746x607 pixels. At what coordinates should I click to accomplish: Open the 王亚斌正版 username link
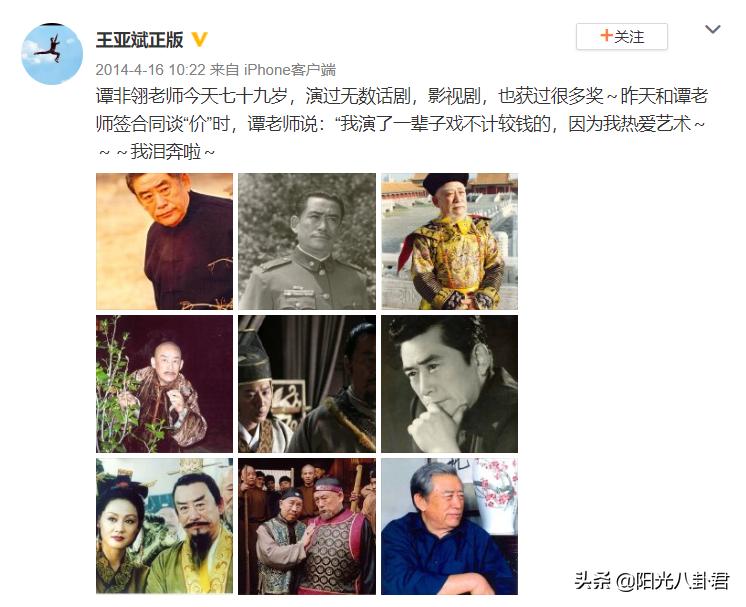coord(139,39)
